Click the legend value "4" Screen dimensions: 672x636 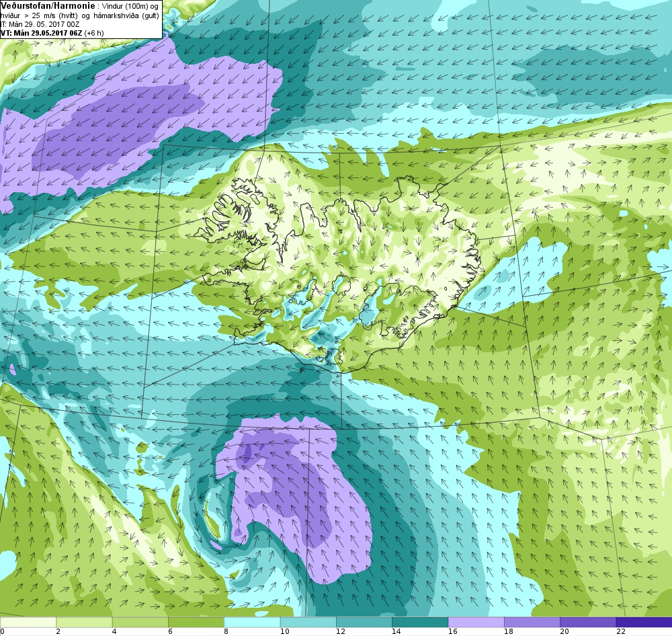click(114, 631)
